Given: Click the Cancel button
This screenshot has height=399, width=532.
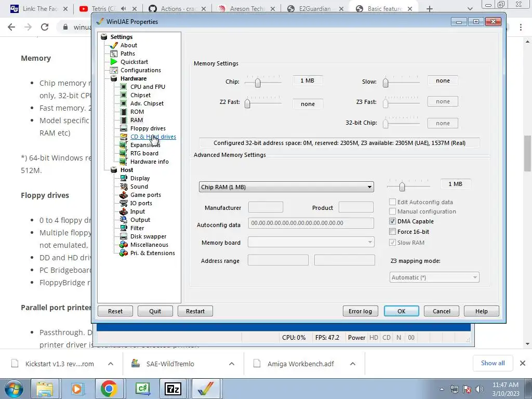Looking at the screenshot, I should click(442, 311).
